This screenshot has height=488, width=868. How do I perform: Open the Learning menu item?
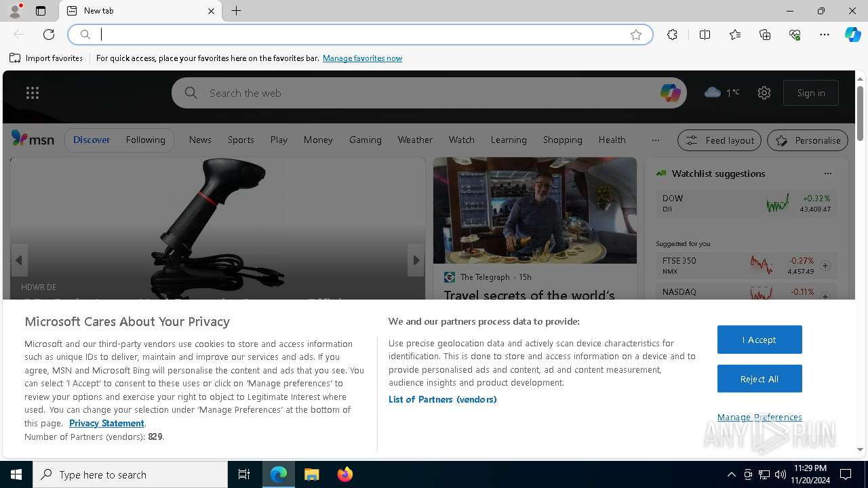coord(509,140)
